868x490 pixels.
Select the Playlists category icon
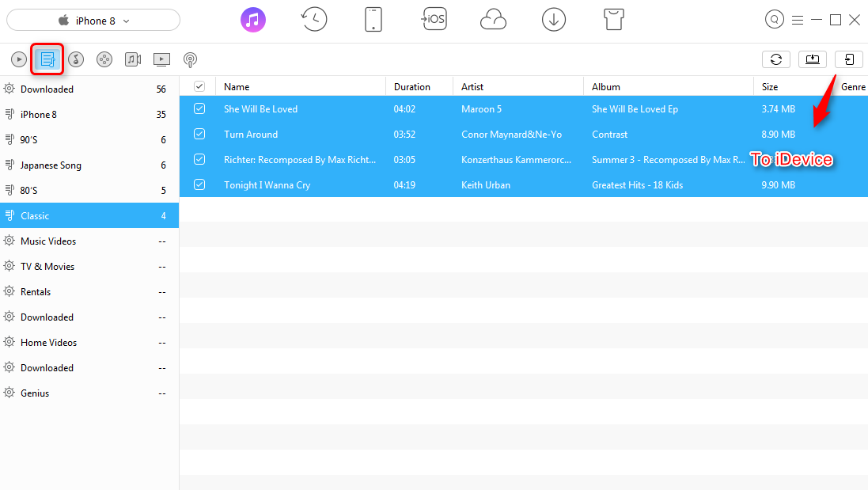[47, 59]
